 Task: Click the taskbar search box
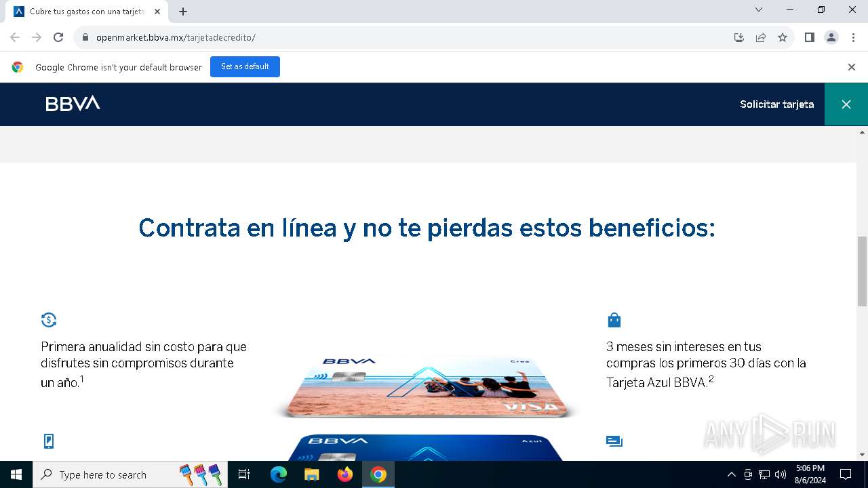tap(132, 474)
